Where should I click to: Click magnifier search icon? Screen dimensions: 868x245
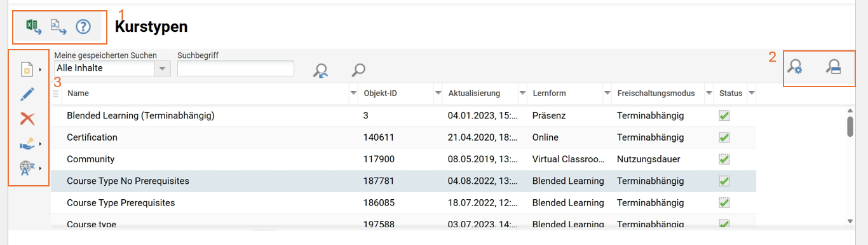pyautogui.click(x=358, y=70)
